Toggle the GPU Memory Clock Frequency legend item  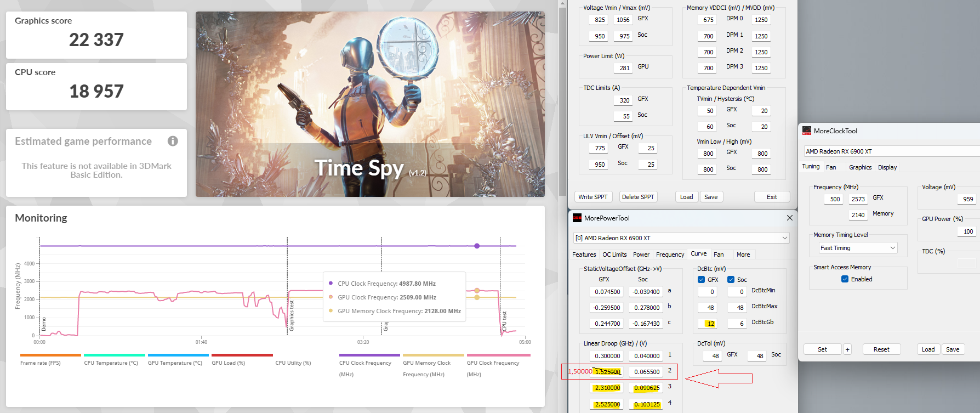click(434, 366)
